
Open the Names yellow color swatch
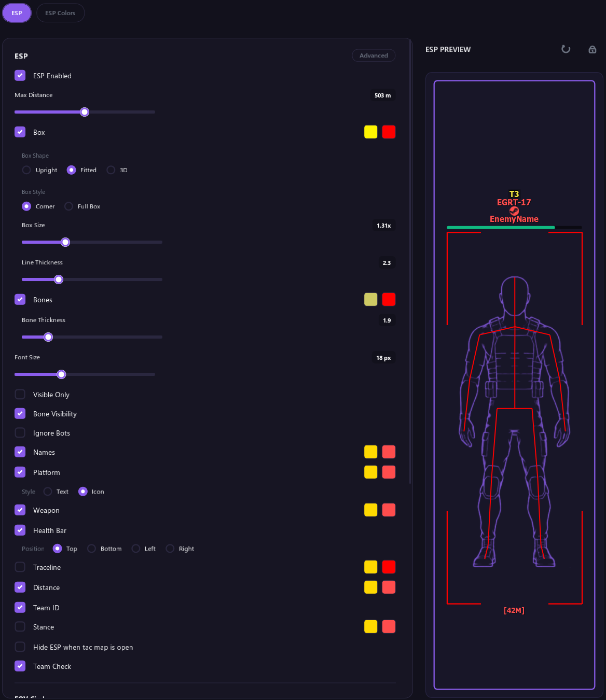(370, 452)
